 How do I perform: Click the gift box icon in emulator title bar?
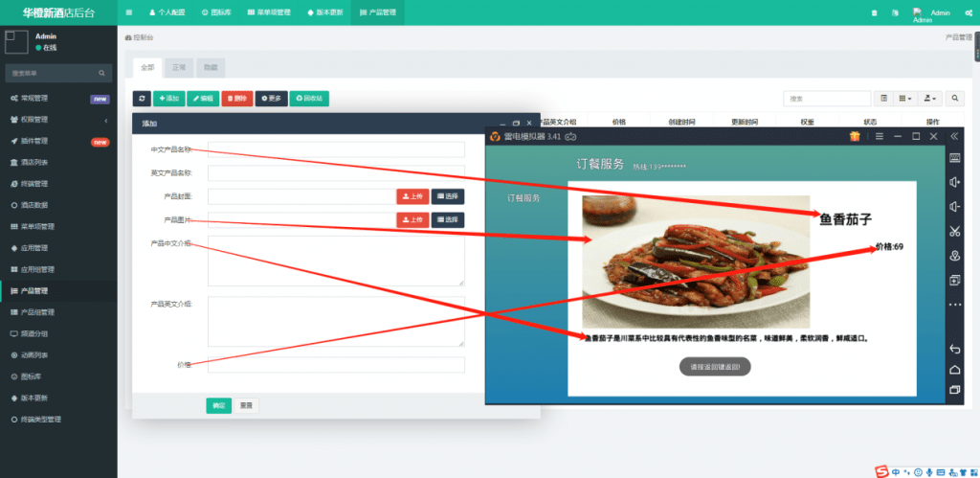point(855,136)
